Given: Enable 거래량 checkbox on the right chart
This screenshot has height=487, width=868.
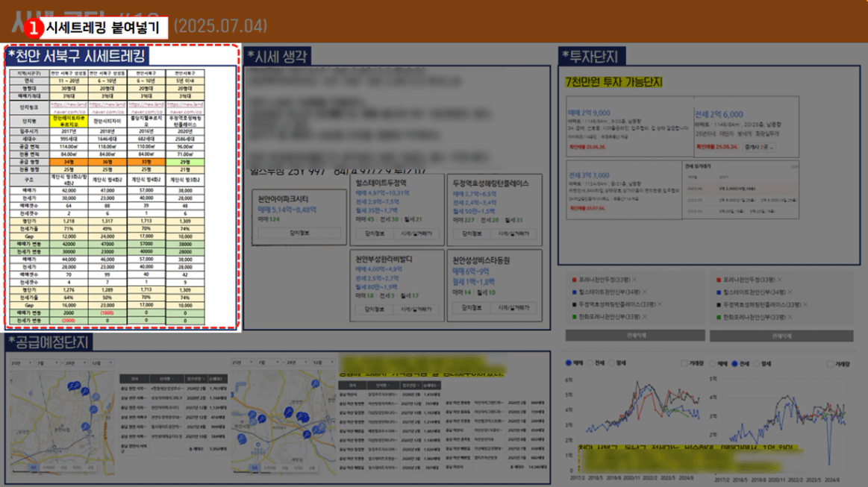Looking at the screenshot, I should [x=831, y=364].
